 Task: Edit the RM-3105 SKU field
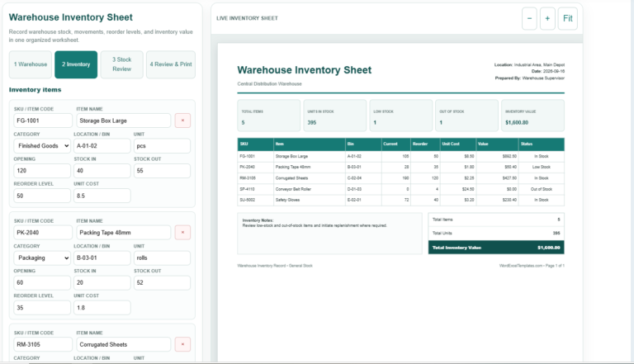pyautogui.click(x=43, y=344)
